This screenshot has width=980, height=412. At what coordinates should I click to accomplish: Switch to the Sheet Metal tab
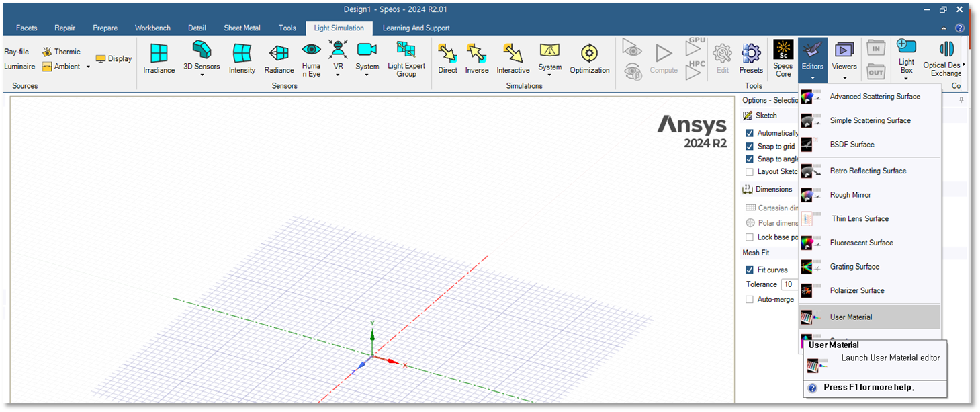(x=242, y=28)
